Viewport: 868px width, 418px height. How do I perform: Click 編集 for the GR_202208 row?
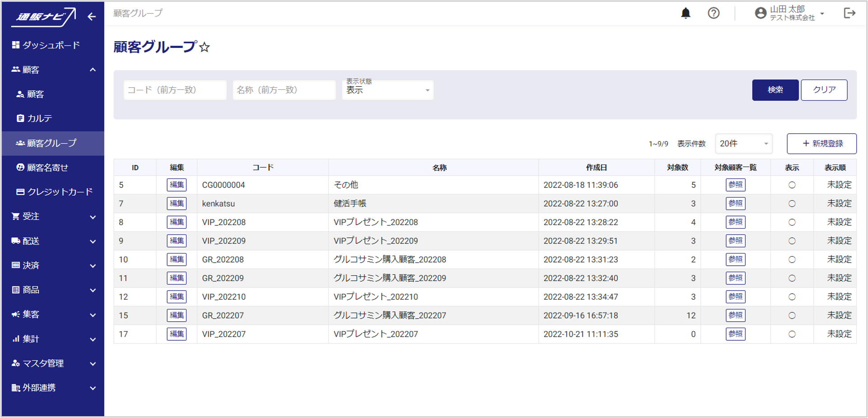click(177, 259)
